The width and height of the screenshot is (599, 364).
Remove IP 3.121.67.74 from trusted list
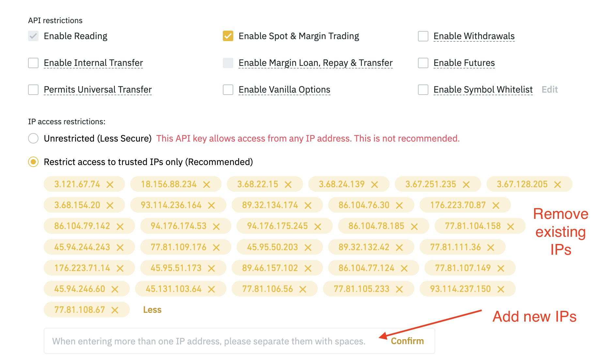tap(110, 185)
